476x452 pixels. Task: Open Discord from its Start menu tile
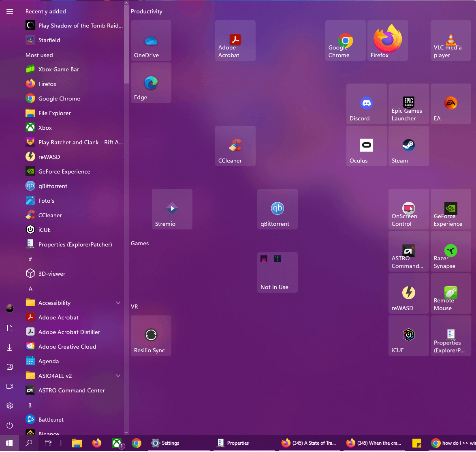366,103
